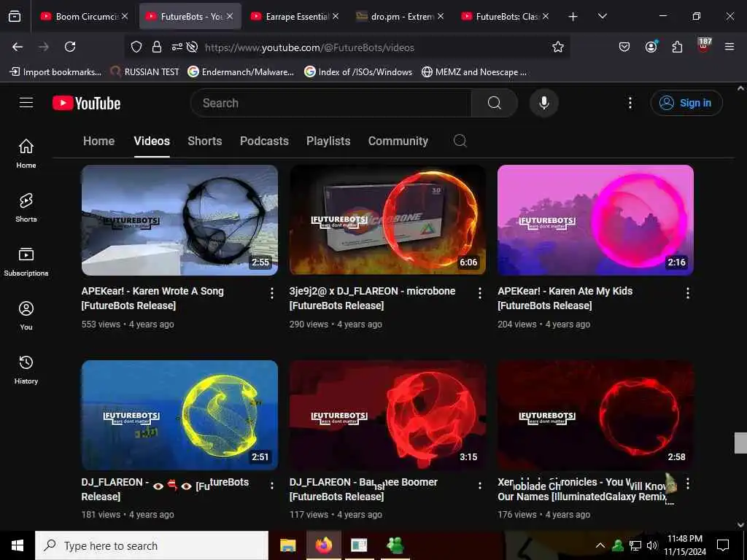
Task: Open options for the Banshee Boomer video
Action: [480, 485]
